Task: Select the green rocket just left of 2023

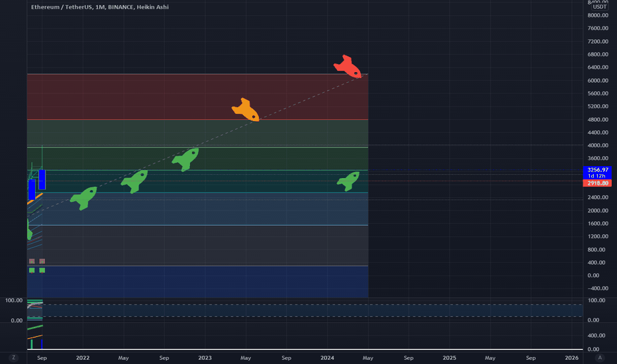Action: (185, 159)
